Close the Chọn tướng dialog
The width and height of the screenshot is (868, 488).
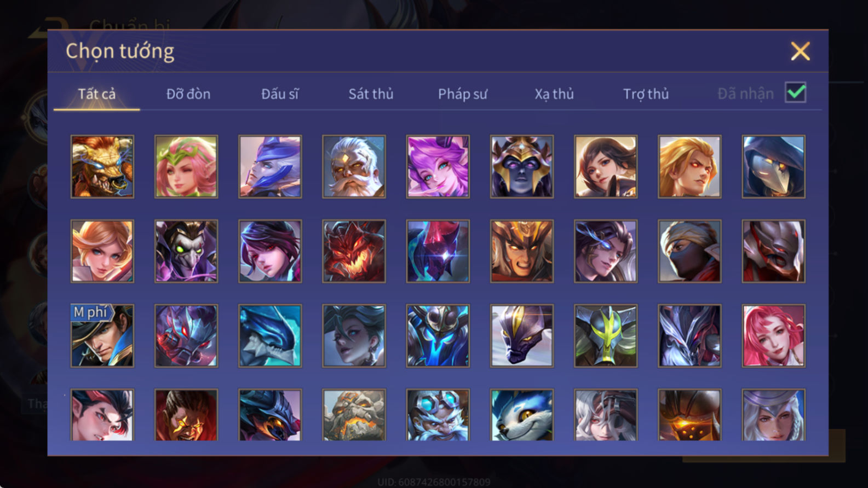[x=800, y=51]
